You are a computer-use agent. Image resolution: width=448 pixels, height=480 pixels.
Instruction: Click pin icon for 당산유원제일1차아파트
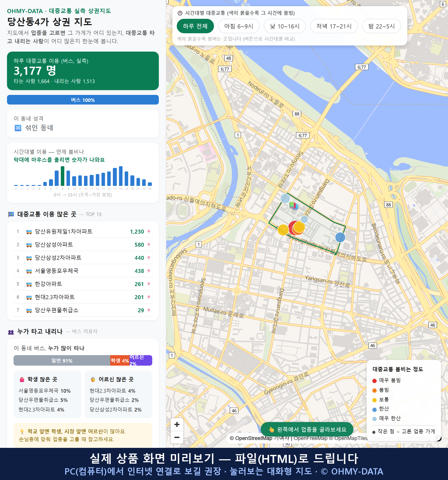[x=149, y=232]
